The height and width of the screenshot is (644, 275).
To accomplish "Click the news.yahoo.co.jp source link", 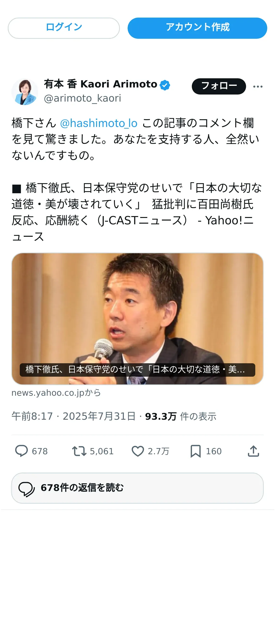I will (56, 393).
